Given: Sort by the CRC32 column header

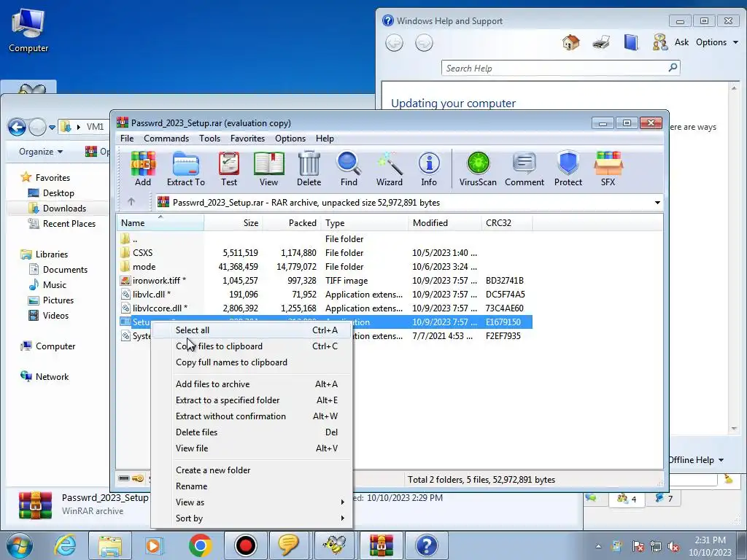Looking at the screenshot, I should click(x=506, y=223).
